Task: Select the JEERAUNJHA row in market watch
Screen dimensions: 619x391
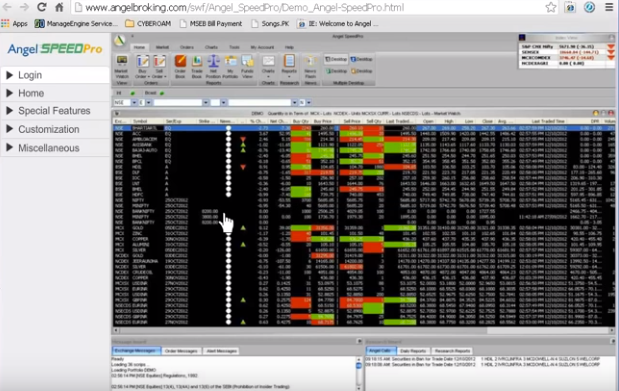Action: (363, 261)
